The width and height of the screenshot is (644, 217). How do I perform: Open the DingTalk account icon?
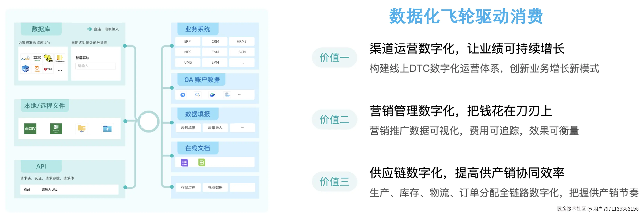coord(183,95)
